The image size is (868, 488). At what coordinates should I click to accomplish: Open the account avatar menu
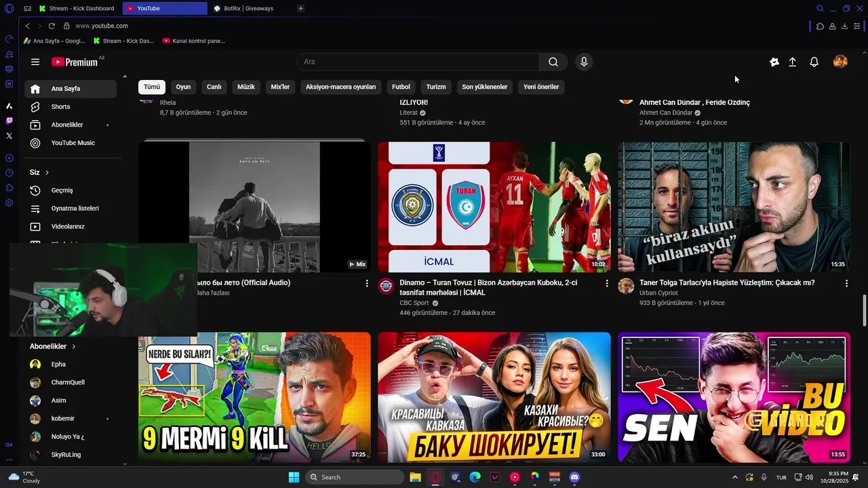coord(840,62)
